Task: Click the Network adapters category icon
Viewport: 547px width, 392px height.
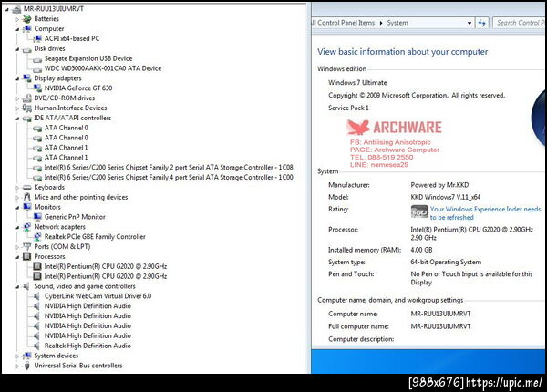Action: (x=26, y=227)
